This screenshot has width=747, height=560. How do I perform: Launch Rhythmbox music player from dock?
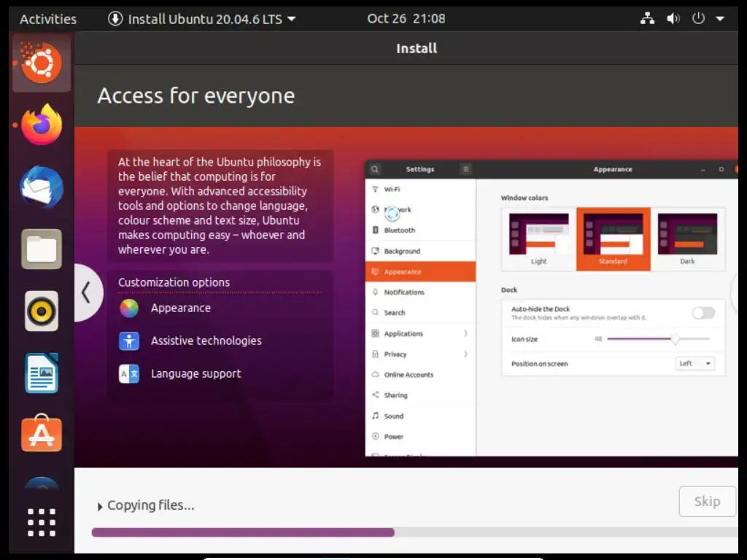click(x=42, y=311)
